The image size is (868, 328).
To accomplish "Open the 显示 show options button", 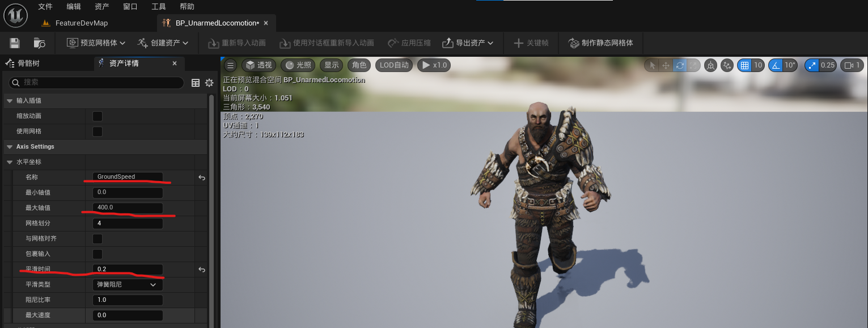I will tap(332, 65).
